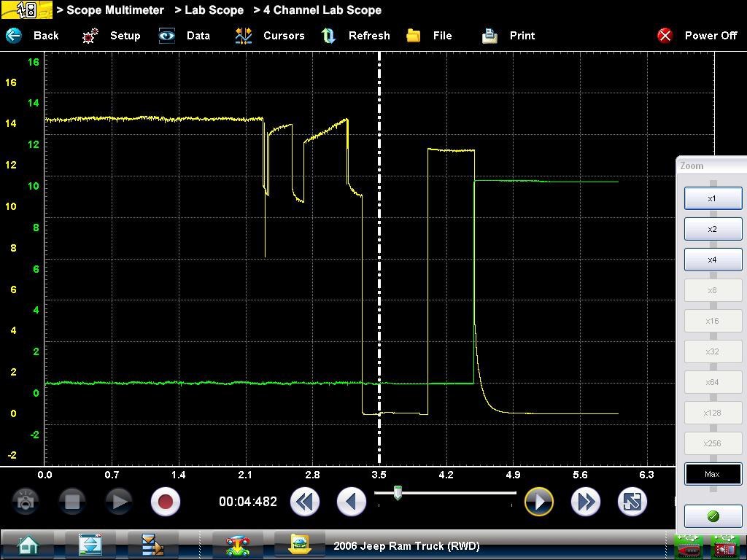Select x2 zoom level

(713, 229)
